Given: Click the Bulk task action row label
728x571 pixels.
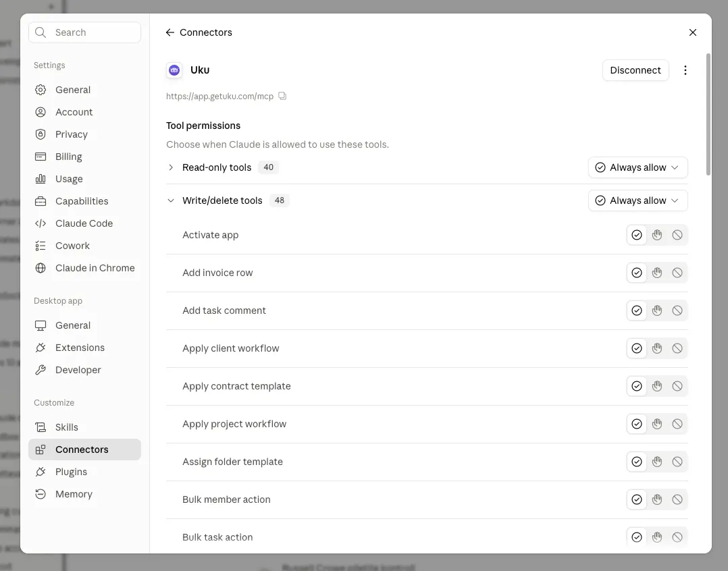Looking at the screenshot, I should [x=217, y=537].
